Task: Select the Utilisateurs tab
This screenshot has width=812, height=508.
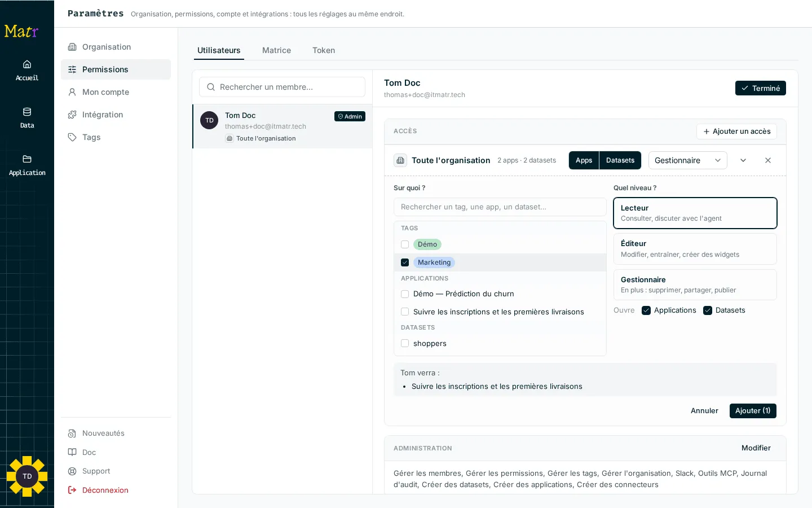Action: pos(219,50)
